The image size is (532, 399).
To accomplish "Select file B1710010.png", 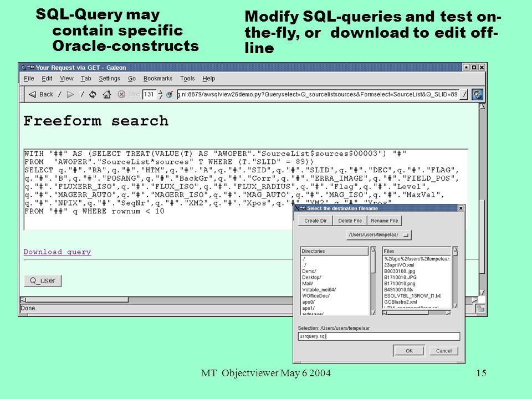I will click(400, 283).
